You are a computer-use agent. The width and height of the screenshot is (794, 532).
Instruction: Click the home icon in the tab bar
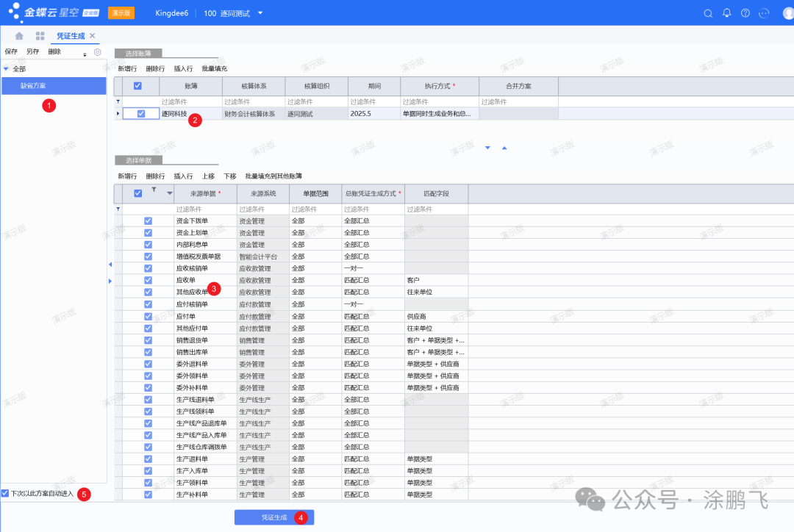(x=19, y=36)
